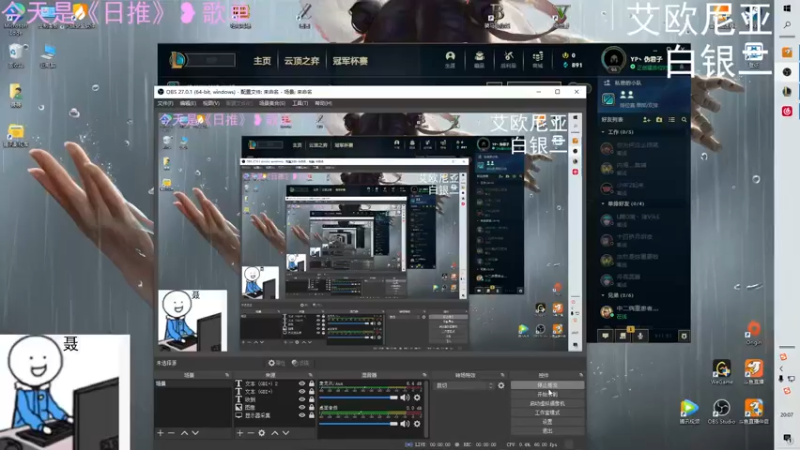The image size is (800, 450).
Task: Click summoner avatar icon in League client
Action: pyautogui.click(x=614, y=59)
